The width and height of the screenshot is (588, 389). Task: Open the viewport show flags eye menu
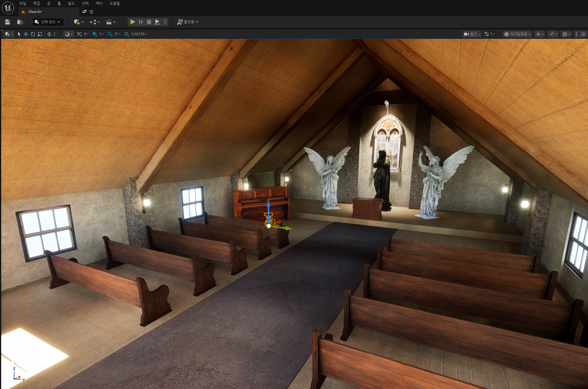click(x=539, y=34)
